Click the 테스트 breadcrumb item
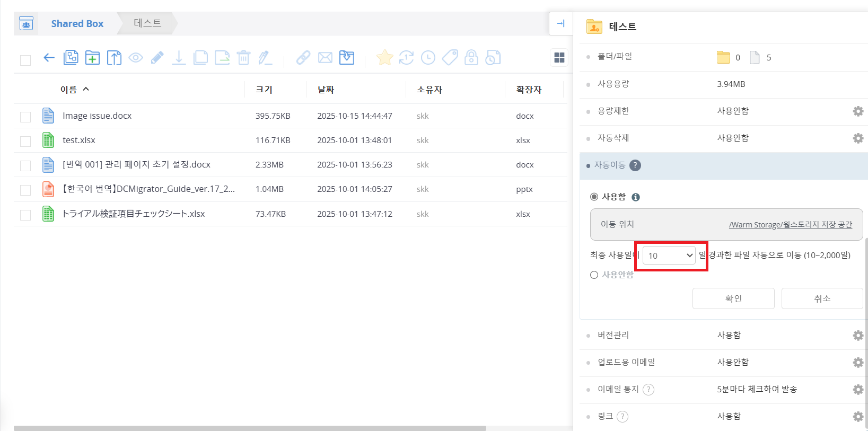 (147, 23)
